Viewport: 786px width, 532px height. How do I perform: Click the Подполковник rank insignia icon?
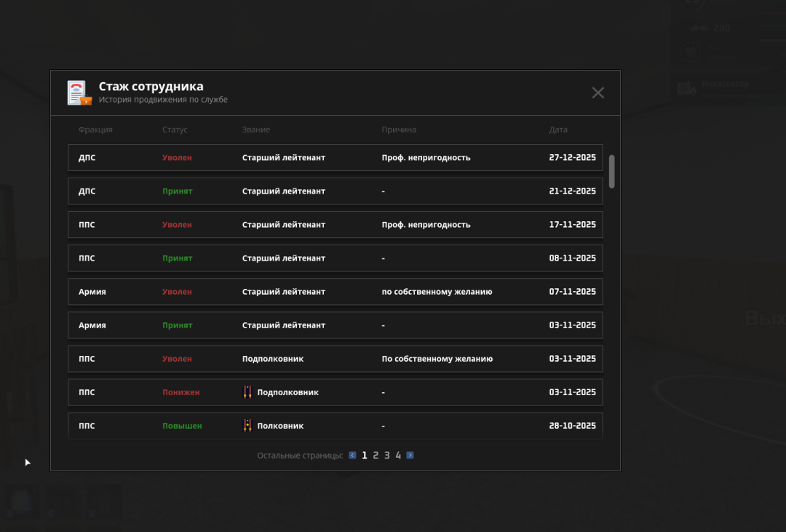[247, 392]
